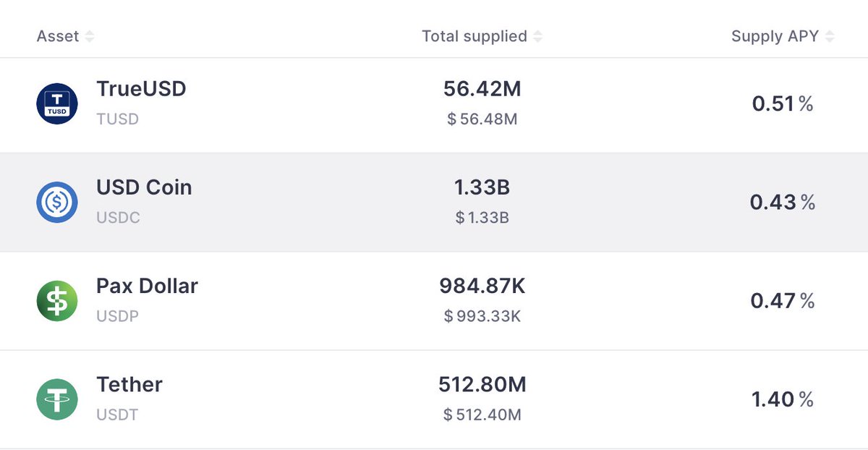The width and height of the screenshot is (868, 450).
Task: Click Tether's 1.40% supply APY
Action: [783, 399]
